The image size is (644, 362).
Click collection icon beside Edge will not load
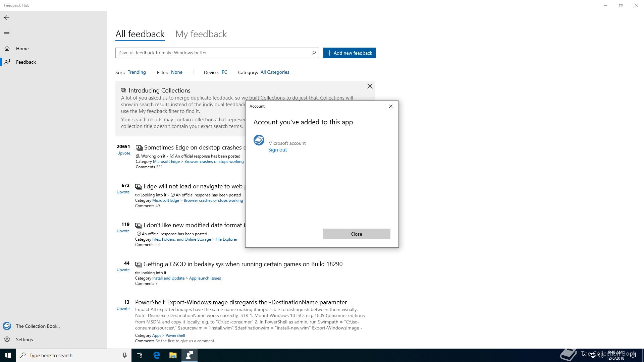pyautogui.click(x=139, y=187)
